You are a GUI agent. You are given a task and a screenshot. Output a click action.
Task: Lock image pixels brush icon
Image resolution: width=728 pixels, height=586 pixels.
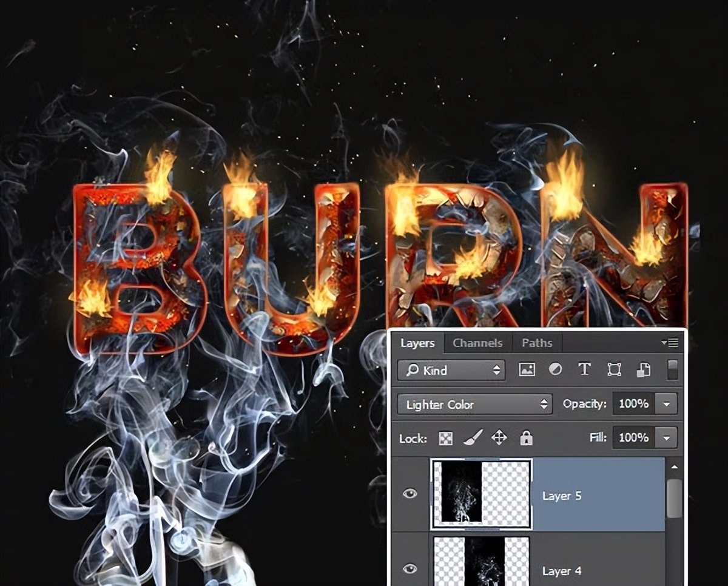(473, 438)
